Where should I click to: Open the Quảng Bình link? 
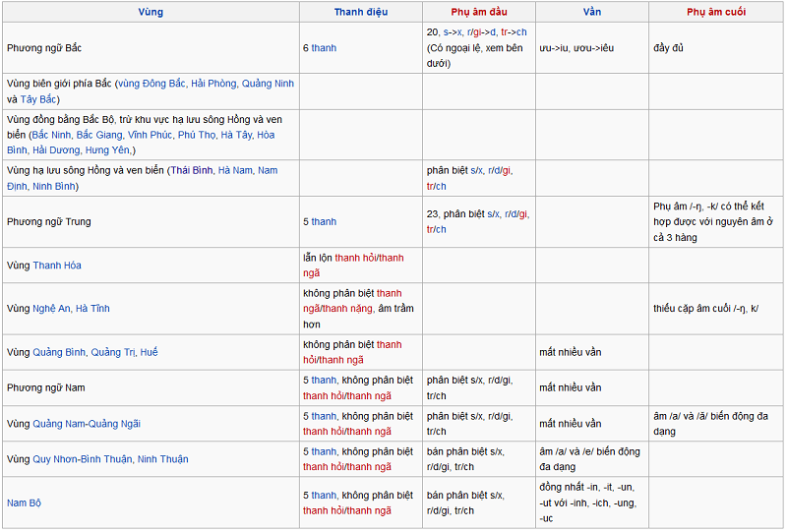[59, 352]
